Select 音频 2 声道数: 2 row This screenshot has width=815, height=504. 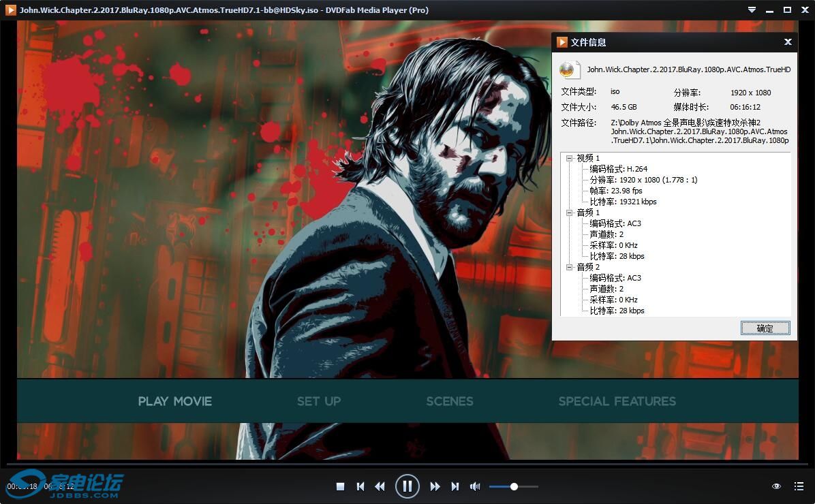[606, 289]
